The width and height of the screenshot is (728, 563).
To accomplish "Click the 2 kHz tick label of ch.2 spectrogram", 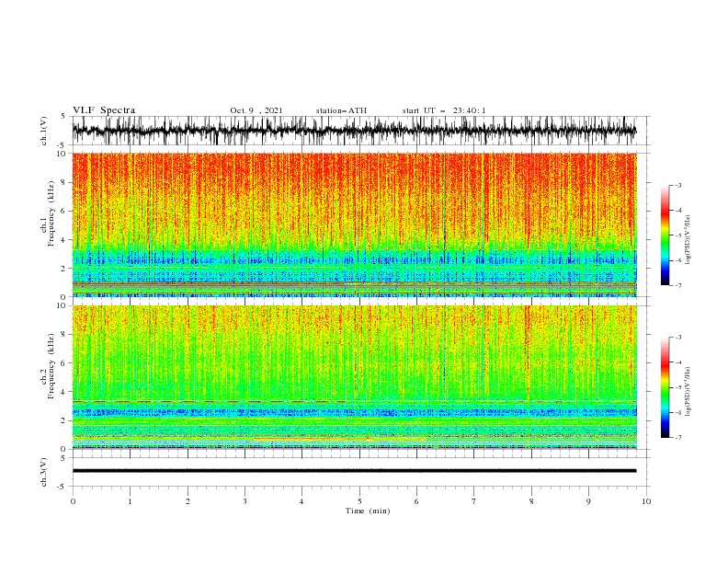I will click(x=63, y=420).
